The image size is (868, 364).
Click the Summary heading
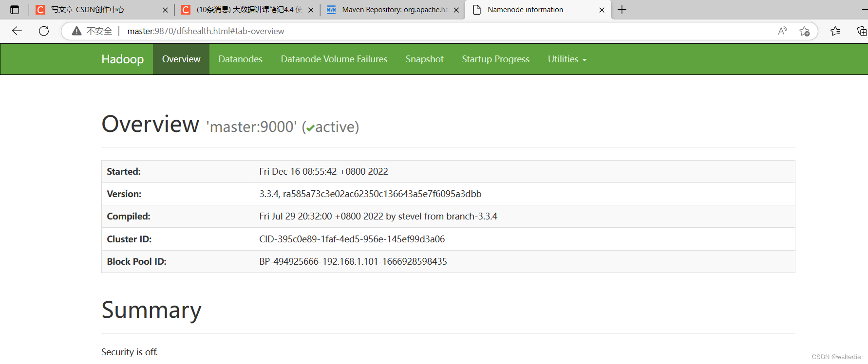[151, 310]
